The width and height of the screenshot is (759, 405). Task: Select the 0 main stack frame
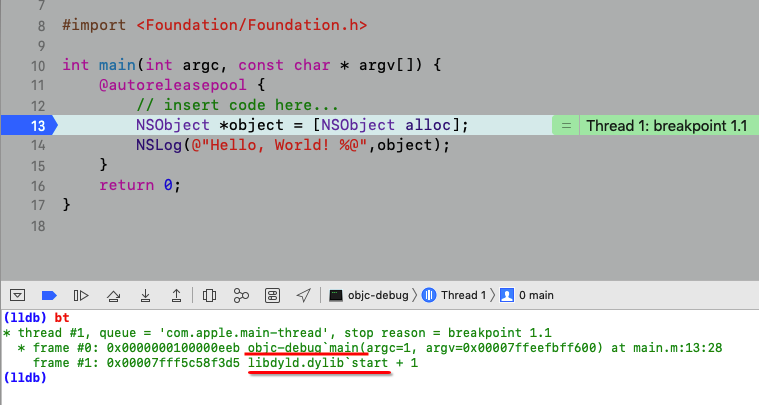[x=527, y=295]
